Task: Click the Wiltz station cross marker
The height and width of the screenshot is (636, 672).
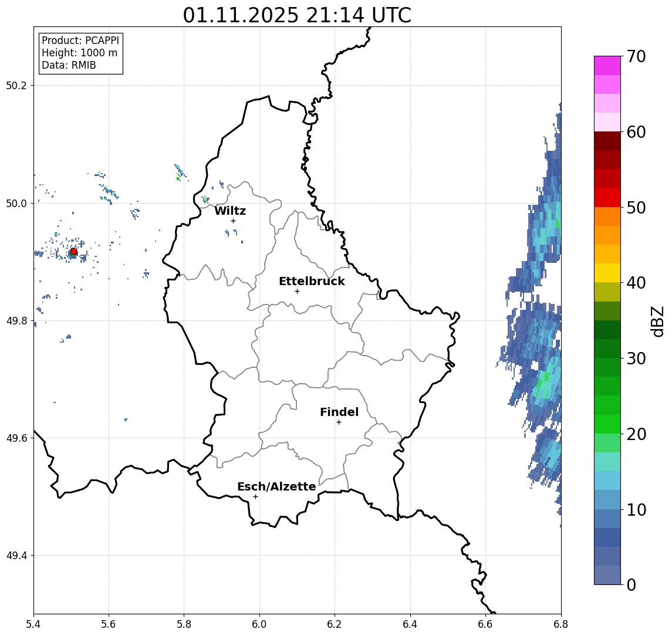Action: click(233, 221)
